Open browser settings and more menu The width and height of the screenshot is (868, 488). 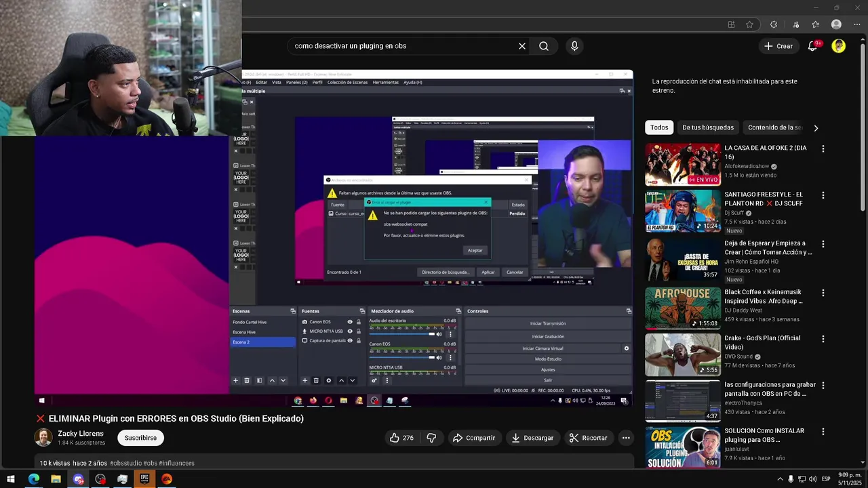857,24
